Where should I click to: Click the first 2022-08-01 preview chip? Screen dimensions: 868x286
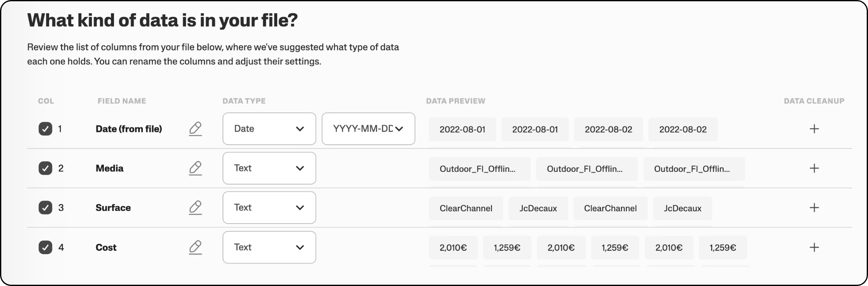462,129
